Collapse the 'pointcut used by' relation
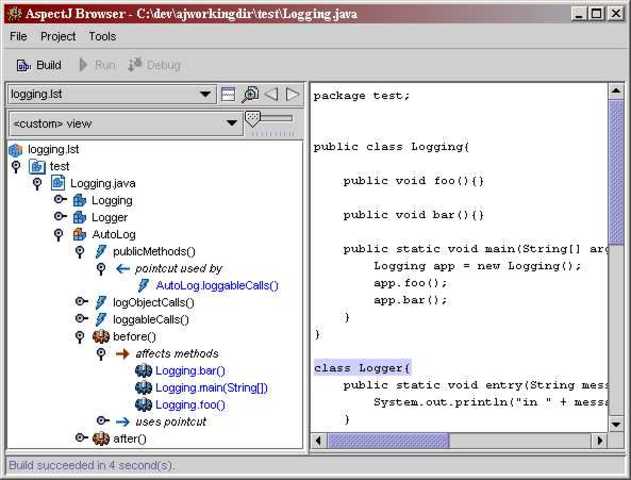 click(101, 269)
